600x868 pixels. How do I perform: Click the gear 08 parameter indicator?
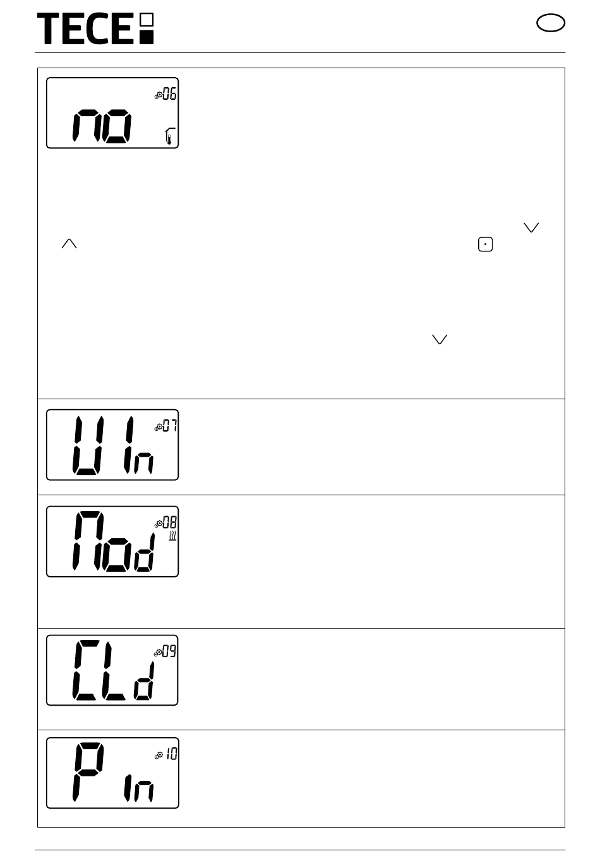coord(165,522)
